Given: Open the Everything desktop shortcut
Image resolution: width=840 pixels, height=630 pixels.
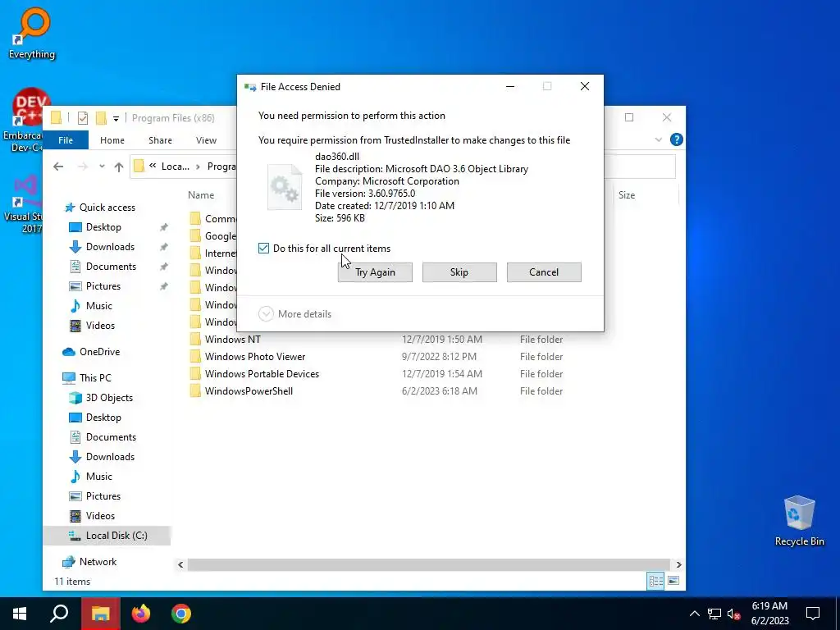Looking at the screenshot, I should [x=32, y=33].
